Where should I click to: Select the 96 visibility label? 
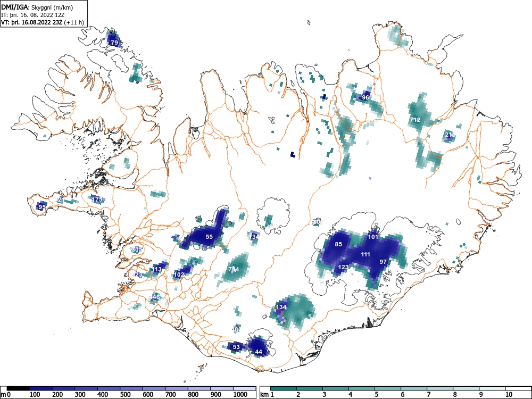365,97
